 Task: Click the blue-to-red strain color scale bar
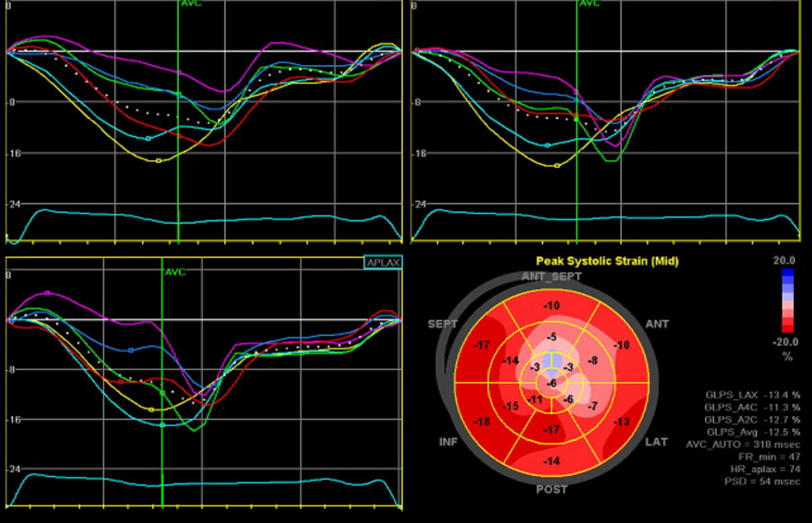click(788, 301)
